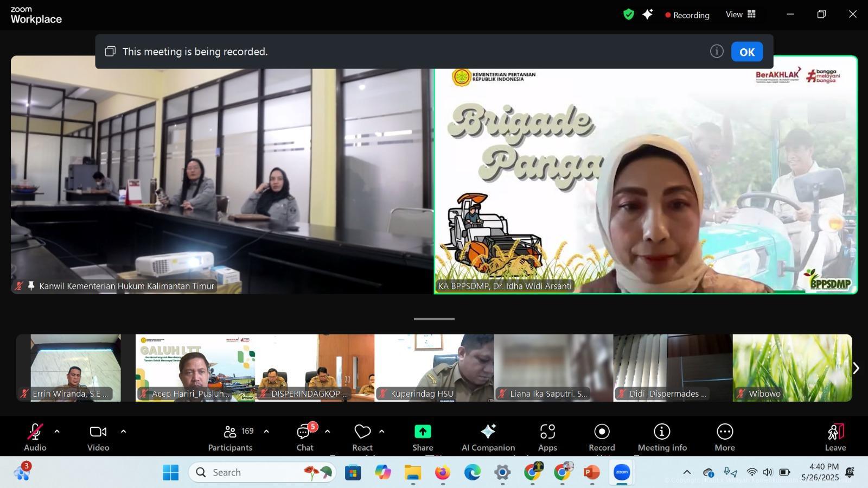Toggle the camera with Video button
This screenshot has width=868, height=488.
coord(98,438)
